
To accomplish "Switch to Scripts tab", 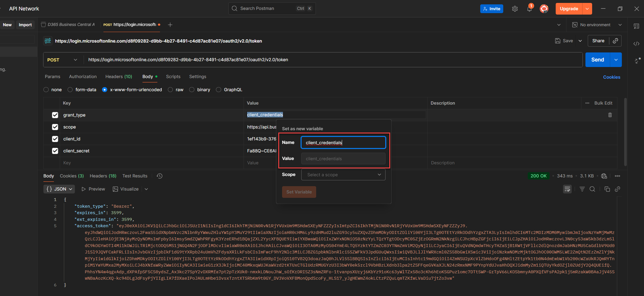I will pos(173,77).
